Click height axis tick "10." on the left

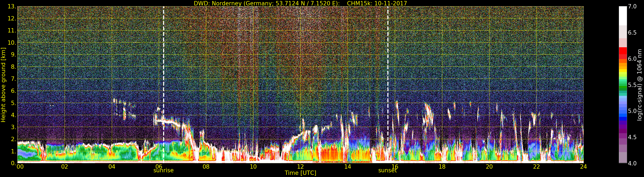12,43
